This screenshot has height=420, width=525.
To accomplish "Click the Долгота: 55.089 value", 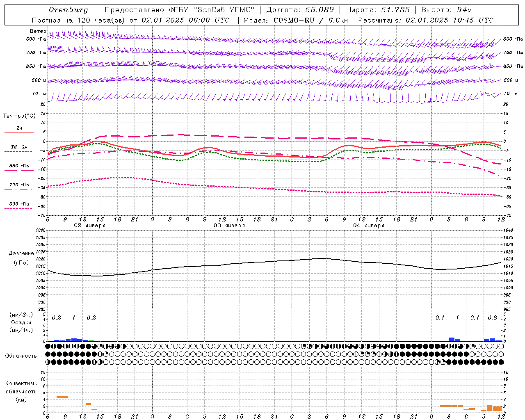I will tap(300, 10).
